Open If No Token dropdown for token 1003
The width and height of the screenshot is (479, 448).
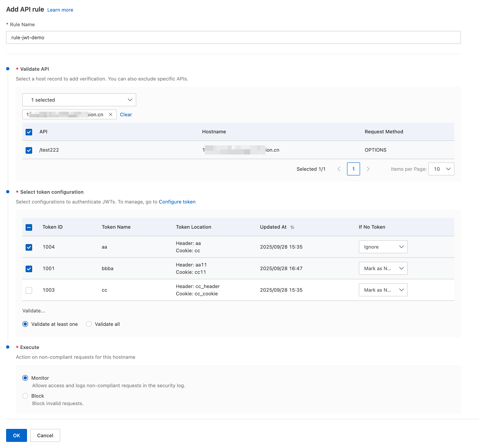pos(383,290)
